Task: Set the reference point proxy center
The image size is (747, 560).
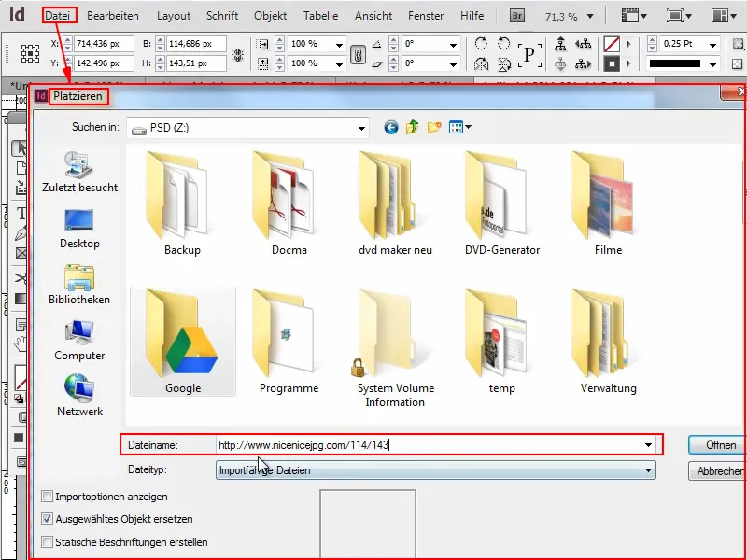Action: pyautogui.click(x=30, y=53)
